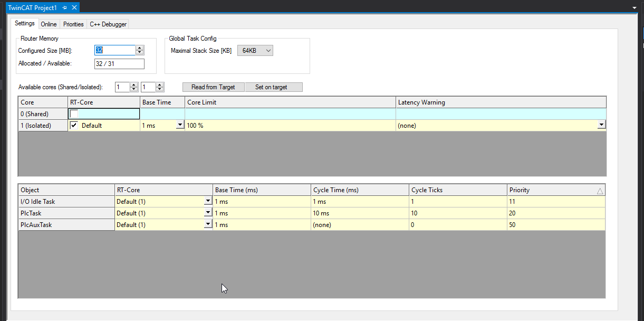Decrease the isolated cores count spinner
Image resolution: width=644 pixels, height=321 pixels.
coord(160,90)
